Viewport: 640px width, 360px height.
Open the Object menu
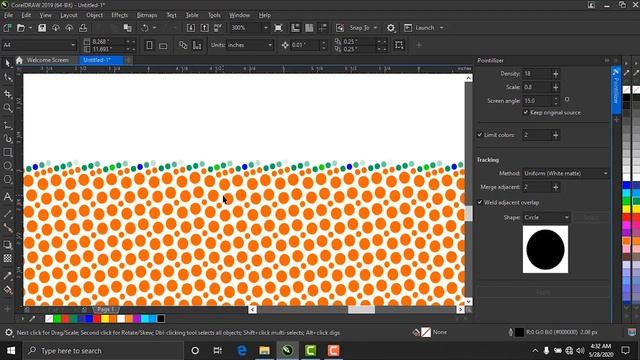pyautogui.click(x=94, y=15)
